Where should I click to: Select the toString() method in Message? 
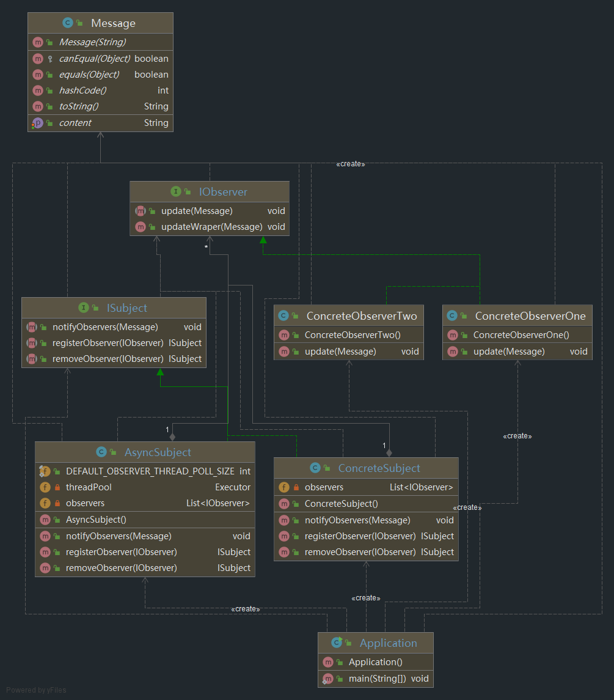pyautogui.click(x=79, y=106)
